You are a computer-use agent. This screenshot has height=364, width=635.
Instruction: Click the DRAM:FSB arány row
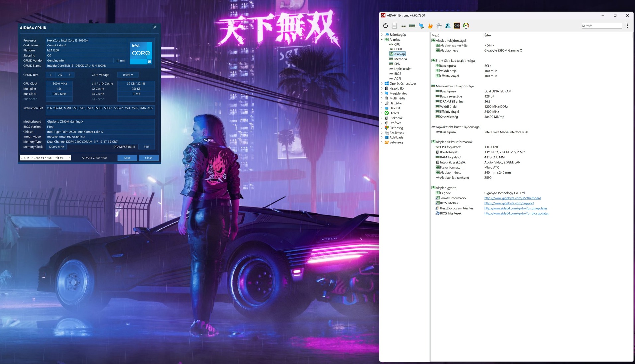click(x=531, y=102)
